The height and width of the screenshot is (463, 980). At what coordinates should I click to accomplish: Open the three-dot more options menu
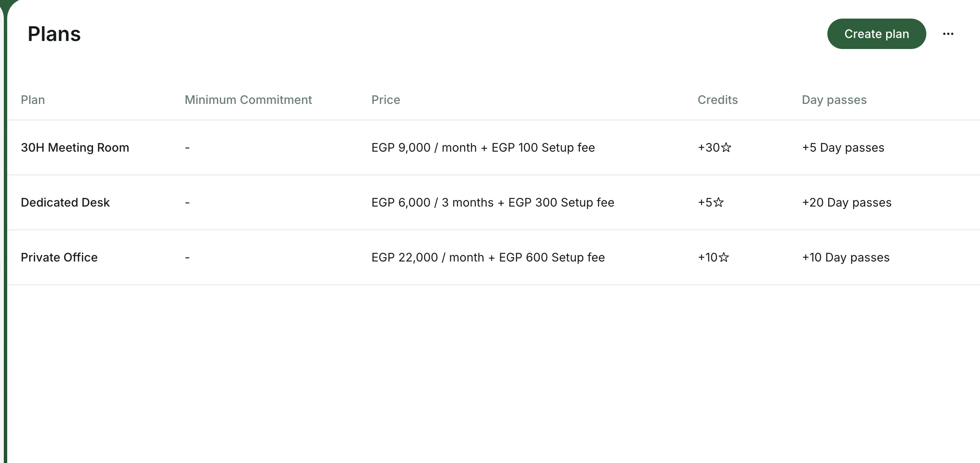pos(948,34)
